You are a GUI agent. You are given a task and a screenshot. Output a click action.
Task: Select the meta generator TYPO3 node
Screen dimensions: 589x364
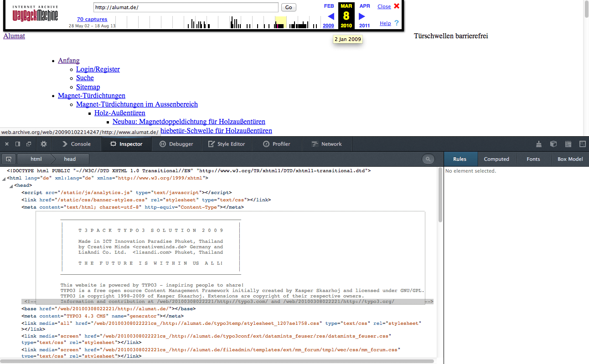[x=102, y=316]
